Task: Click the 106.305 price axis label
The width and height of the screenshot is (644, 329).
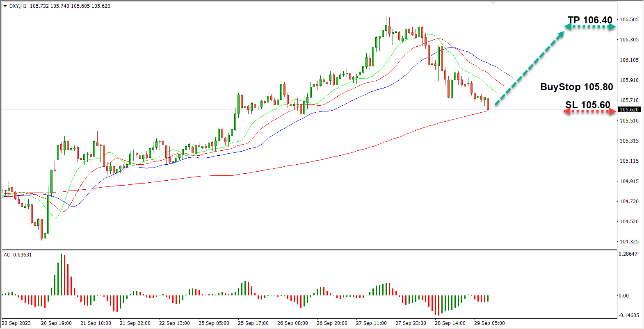Action: [629, 40]
